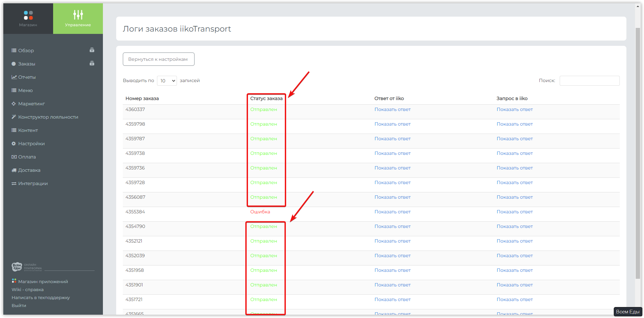Click the Доставка truck icon

14,170
